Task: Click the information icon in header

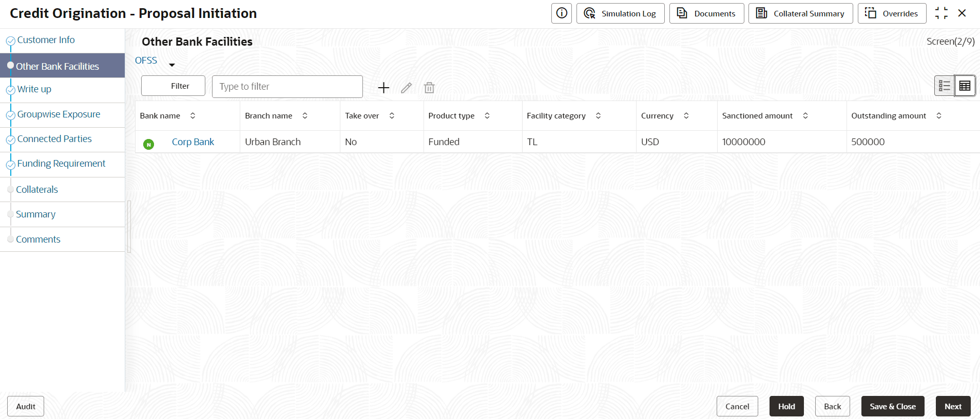Action: [562, 13]
